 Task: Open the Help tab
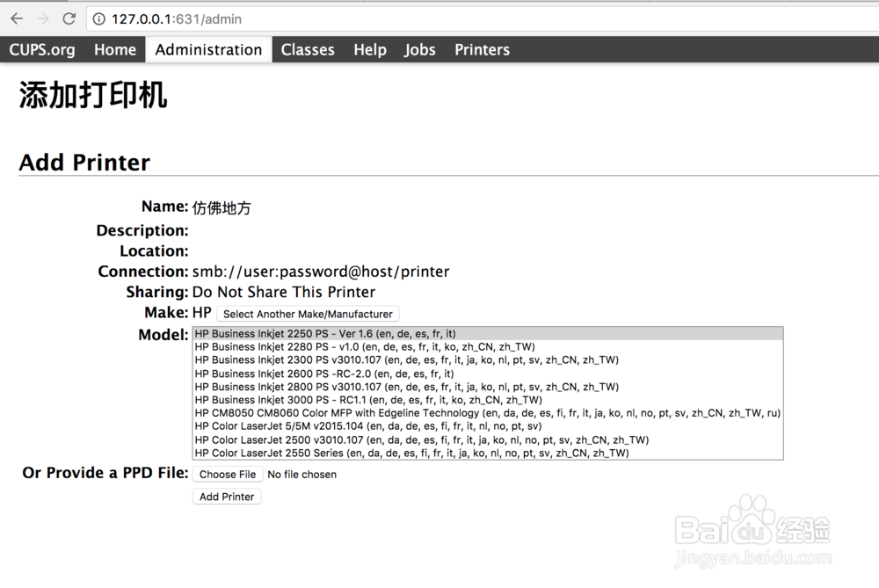[370, 50]
